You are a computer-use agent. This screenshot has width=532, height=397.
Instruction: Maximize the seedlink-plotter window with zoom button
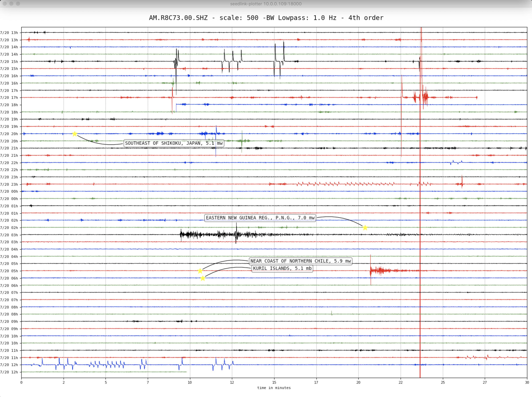pos(18,4)
